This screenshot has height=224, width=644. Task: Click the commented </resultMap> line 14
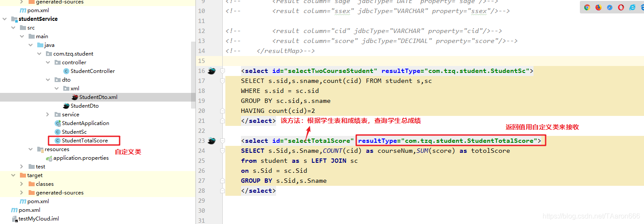270,51
